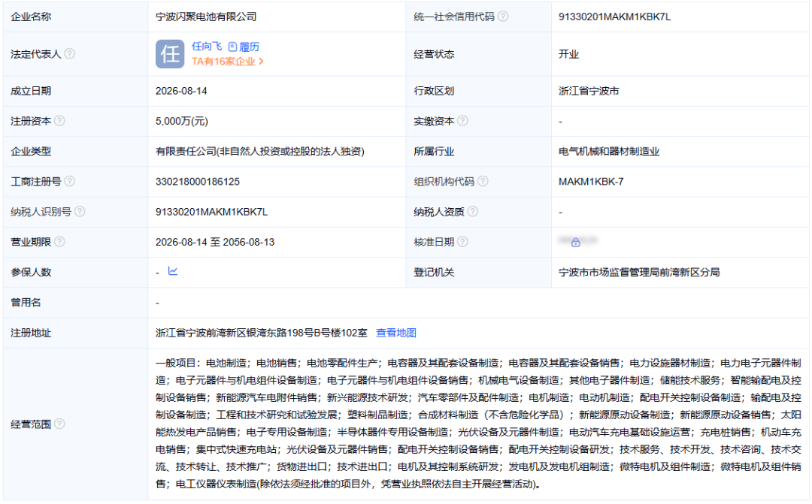Select company name 宁波闪聚电池有限公司

206,17
